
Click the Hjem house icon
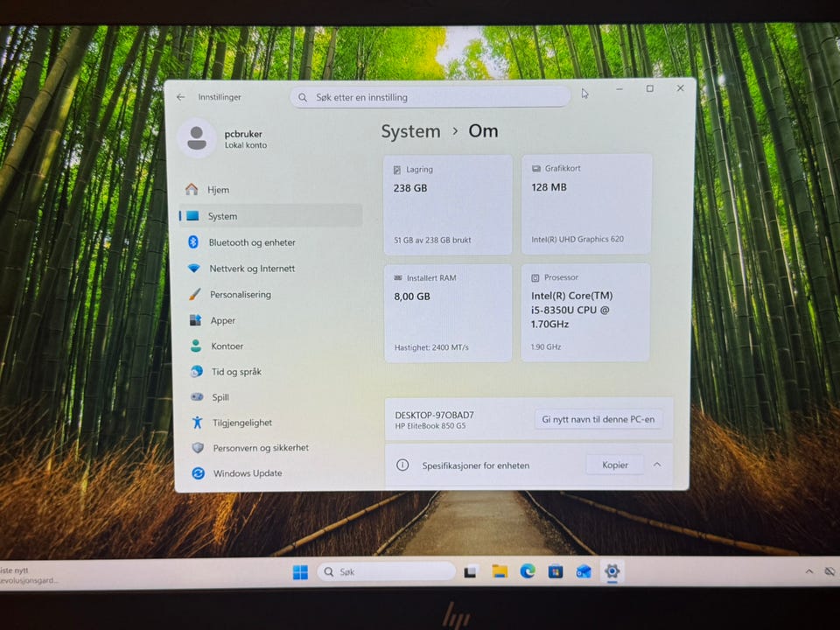192,189
